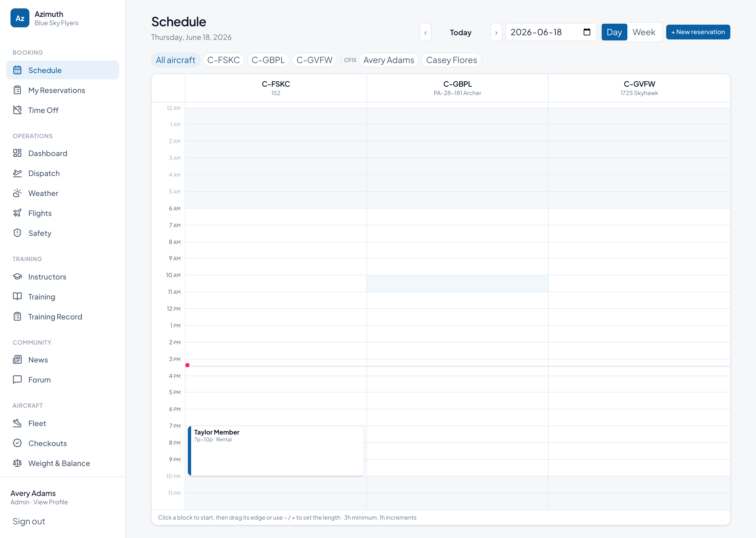Select highlighted 10 AM slot for C-GBPL
Viewport: 756px width, 538px height.
click(457, 283)
